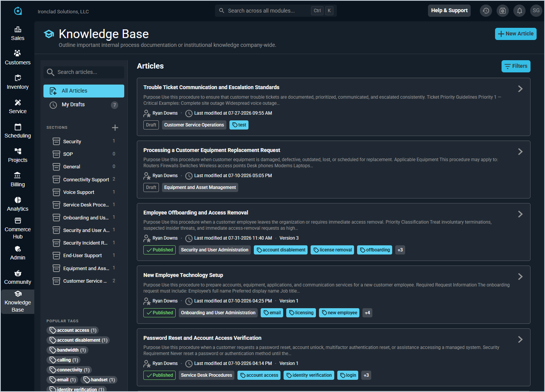This screenshot has width=545, height=392.
Task: Create a New Article
Action: tap(516, 34)
